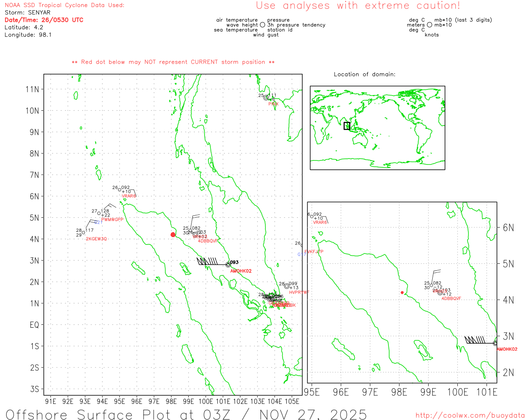This screenshot has height=420, width=525.
Task: Click the units legend circle beside meters
Action: [429, 25]
